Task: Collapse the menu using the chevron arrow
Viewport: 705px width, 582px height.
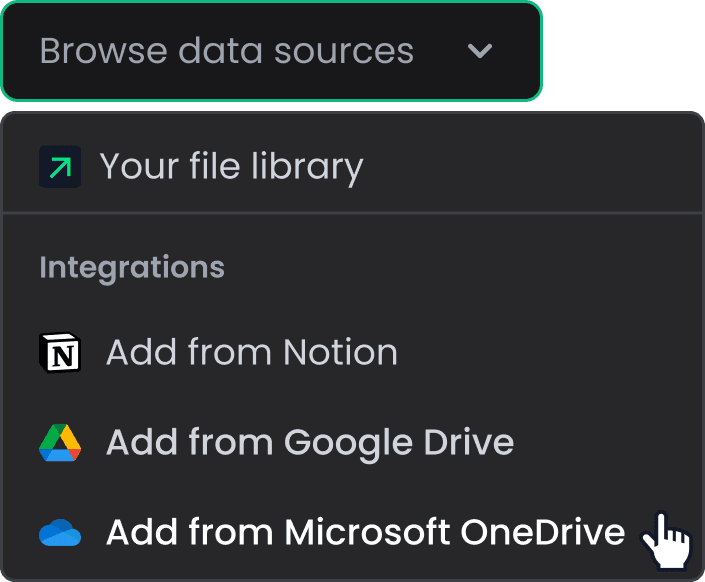Action: (x=480, y=51)
